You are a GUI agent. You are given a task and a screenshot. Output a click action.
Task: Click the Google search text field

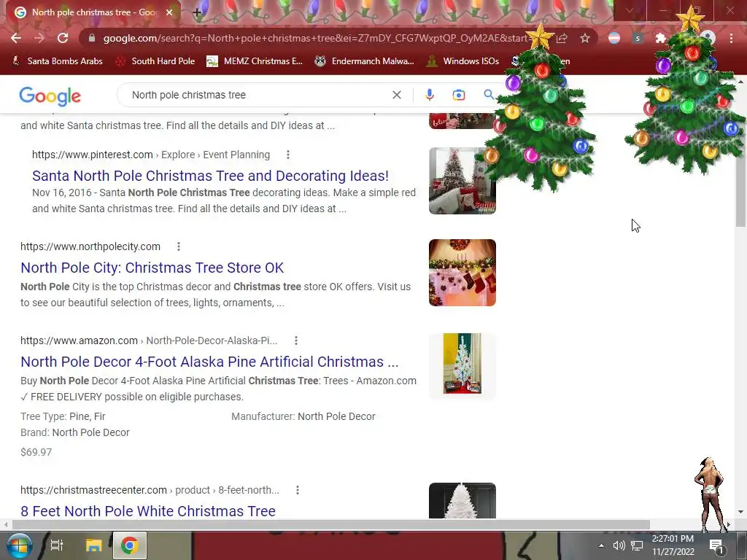click(258, 95)
